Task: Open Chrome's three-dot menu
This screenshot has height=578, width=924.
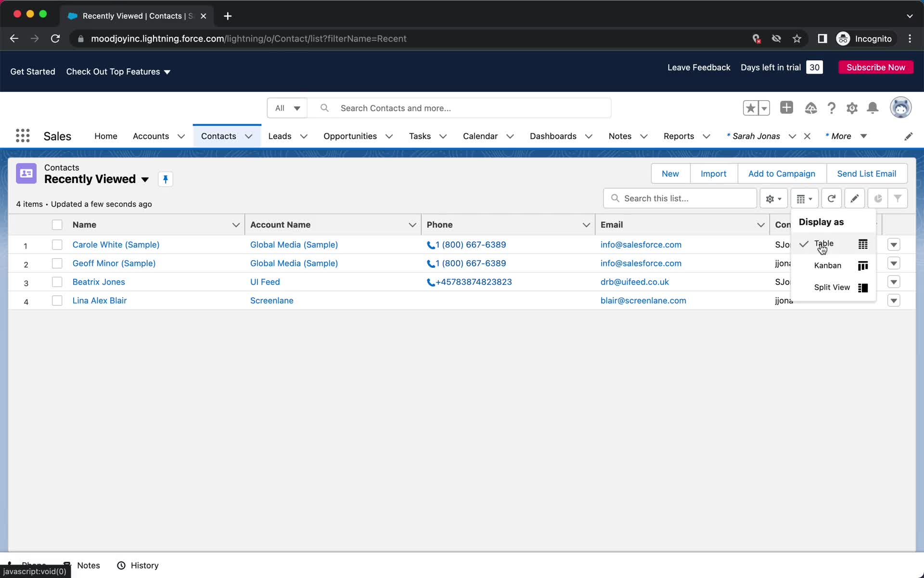Action: pos(910,39)
